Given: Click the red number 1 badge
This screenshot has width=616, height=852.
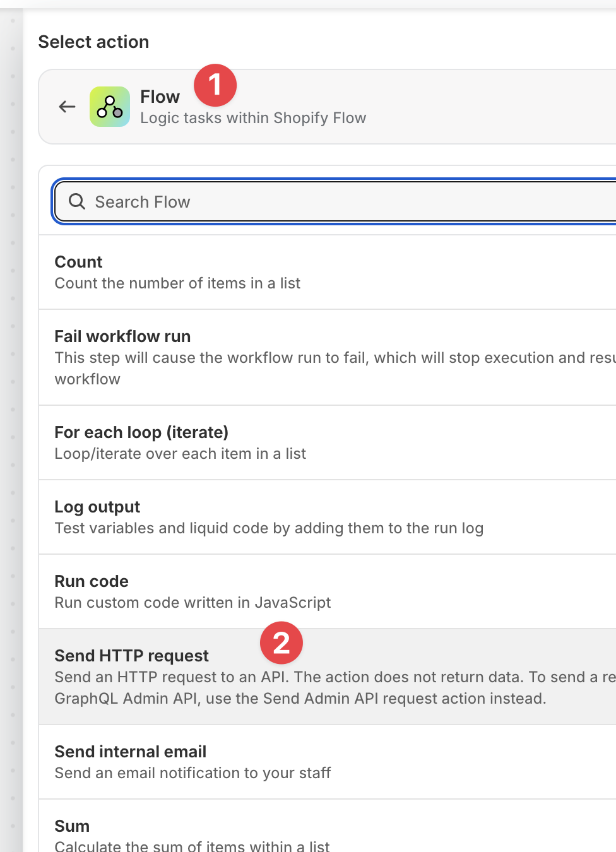Looking at the screenshot, I should pyautogui.click(x=215, y=85).
